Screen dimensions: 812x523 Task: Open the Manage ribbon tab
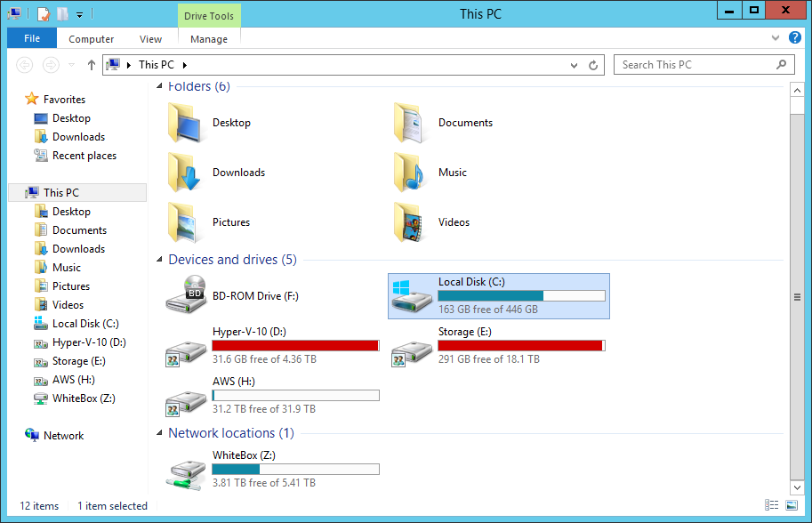[x=209, y=39]
